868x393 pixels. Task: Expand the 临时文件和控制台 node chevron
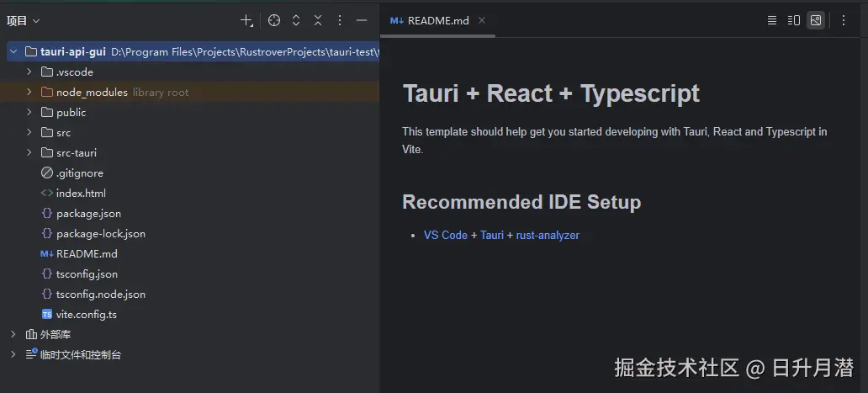(13, 355)
